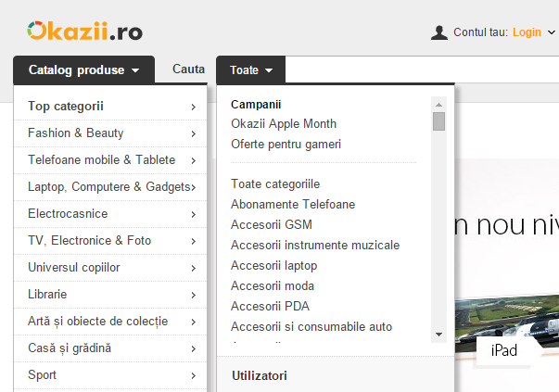
Task: Select Toate categoriile option
Action: pyautogui.click(x=275, y=184)
